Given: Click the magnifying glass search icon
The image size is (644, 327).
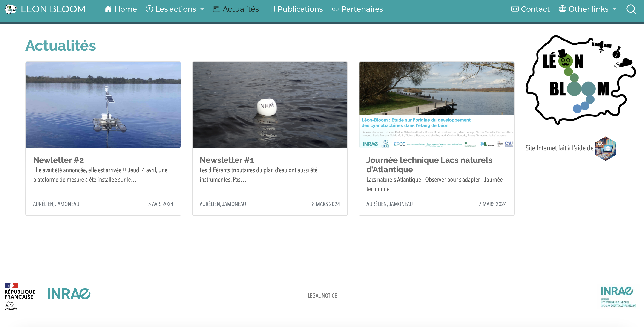Looking at the screenshot, I should [631, 9].
